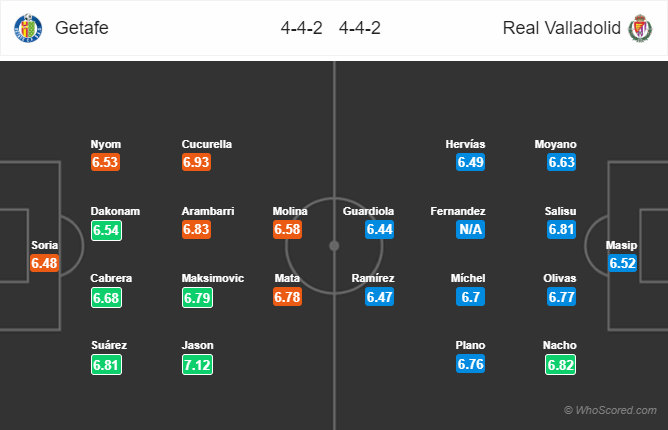Click the Molina player name
The width and height of the screenshot is (668, 430).
coord(290,212)
